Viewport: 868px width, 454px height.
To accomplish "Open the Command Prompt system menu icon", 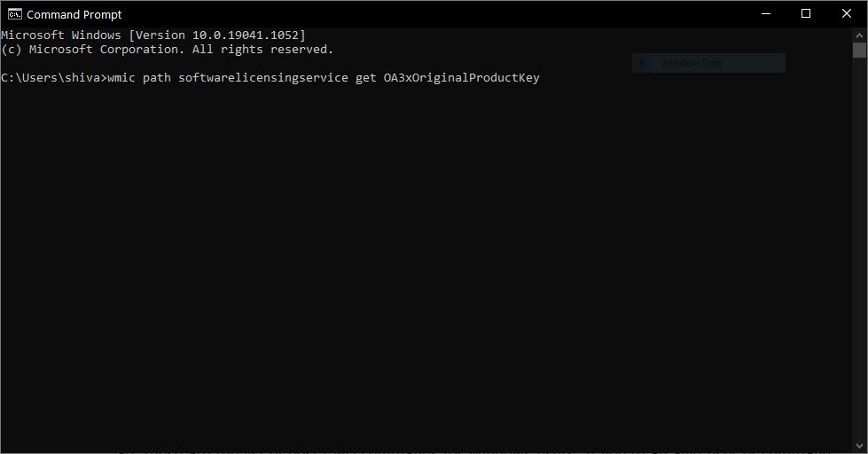I will pos(15,14).
